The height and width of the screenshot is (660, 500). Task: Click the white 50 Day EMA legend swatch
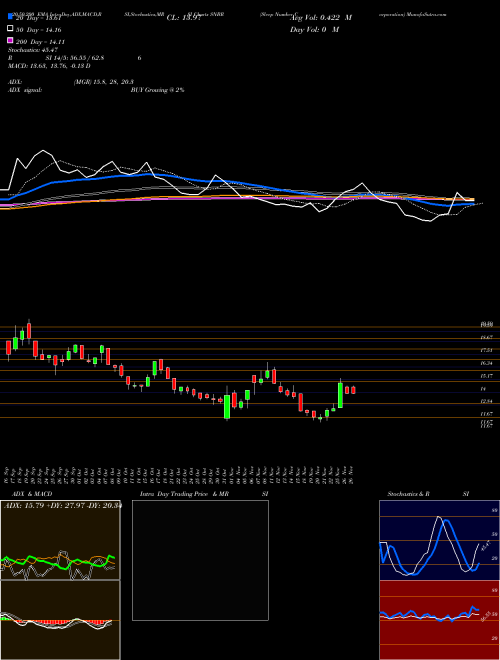point(10,29)
